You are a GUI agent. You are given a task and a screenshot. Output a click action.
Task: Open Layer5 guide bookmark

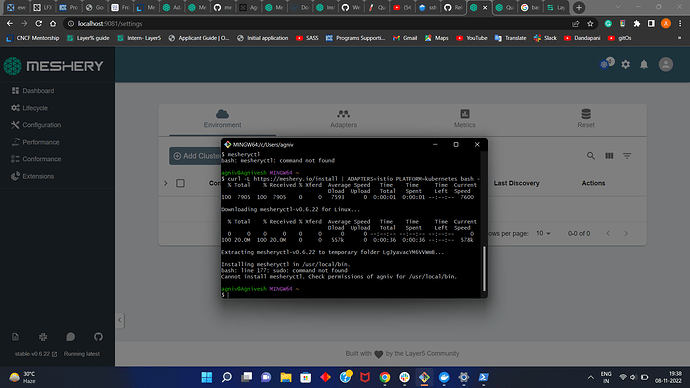(88, 38)
